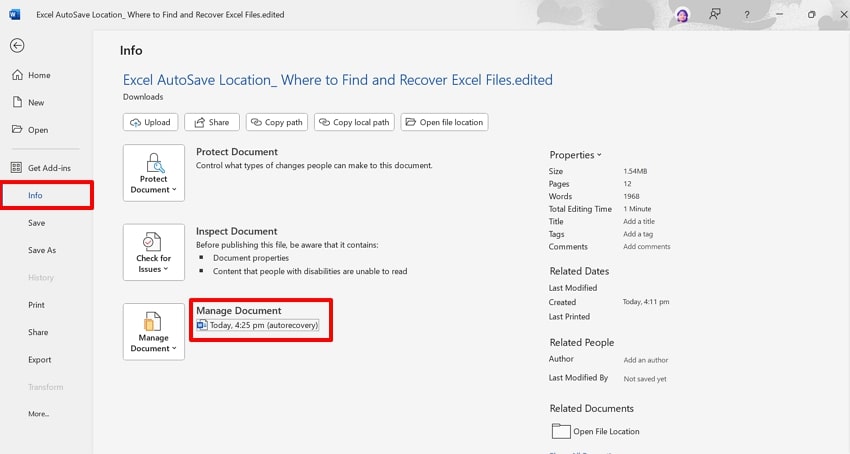Choose Save As in the sidebar
Viewport: 850px width, 454px height.
coord(42,250)
